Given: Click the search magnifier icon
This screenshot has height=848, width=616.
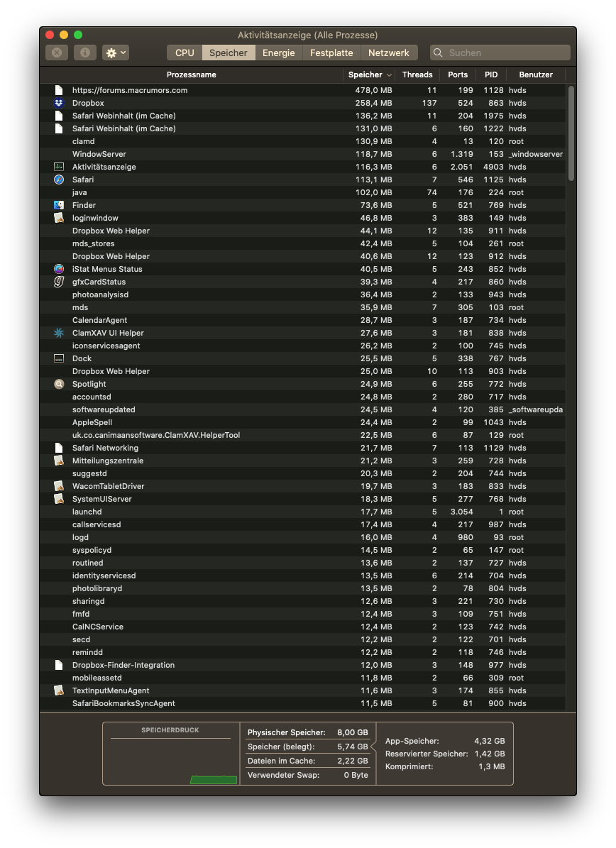Looking at the screenshot, I should pyautogui.click(x=438, y=53).
